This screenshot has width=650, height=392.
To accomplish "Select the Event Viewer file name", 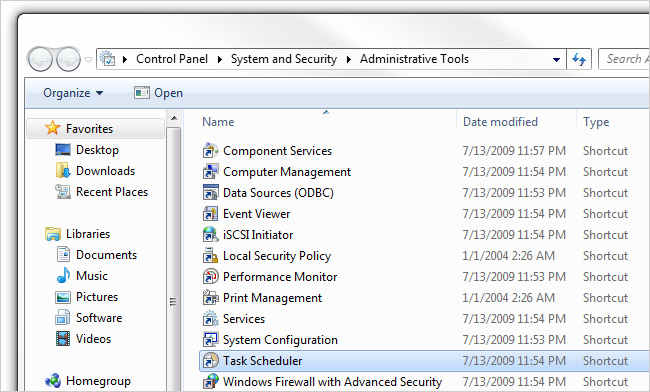I will 257,214.
